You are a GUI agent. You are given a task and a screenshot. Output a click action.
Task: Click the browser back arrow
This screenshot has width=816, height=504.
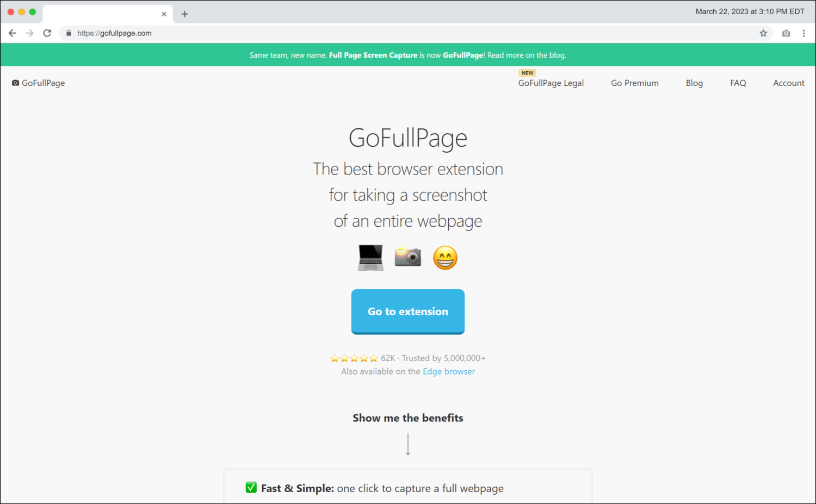[12, 33]
